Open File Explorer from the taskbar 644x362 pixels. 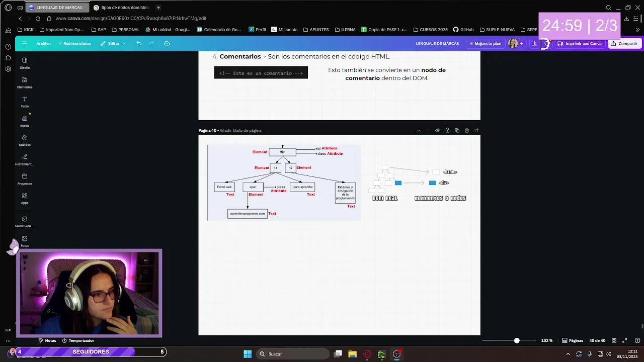click(x=352, y=354)
